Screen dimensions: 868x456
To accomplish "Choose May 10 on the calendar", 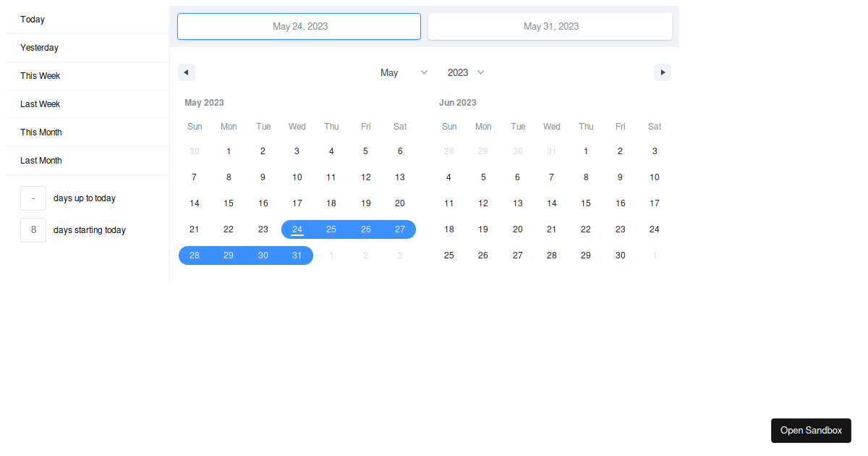I will [x=297, y=177].
